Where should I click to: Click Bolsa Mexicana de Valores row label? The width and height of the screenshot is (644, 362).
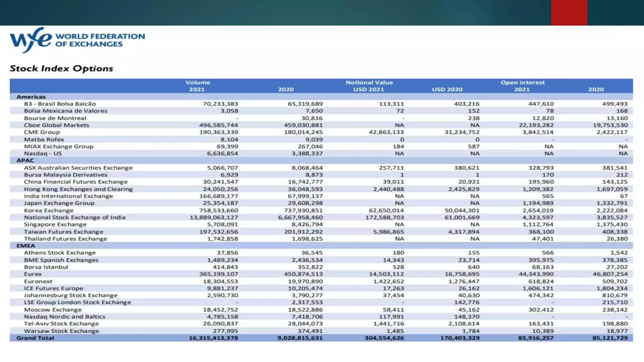[x=65, y=111]
